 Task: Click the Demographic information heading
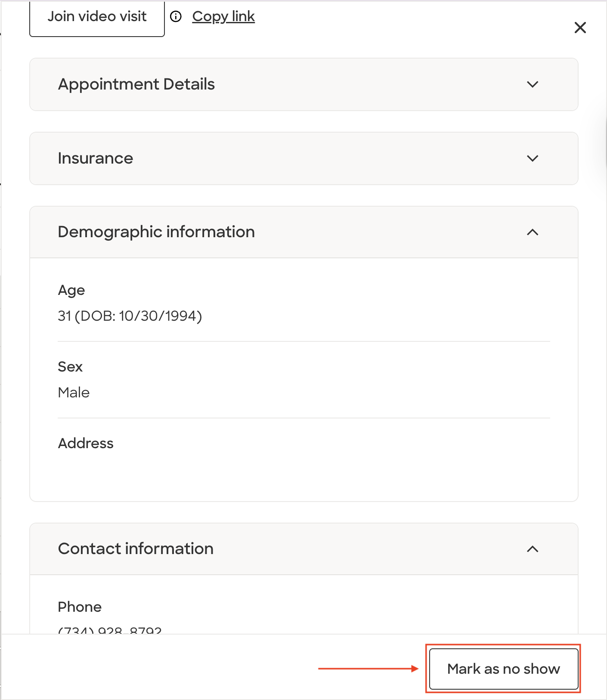point(156,232)
